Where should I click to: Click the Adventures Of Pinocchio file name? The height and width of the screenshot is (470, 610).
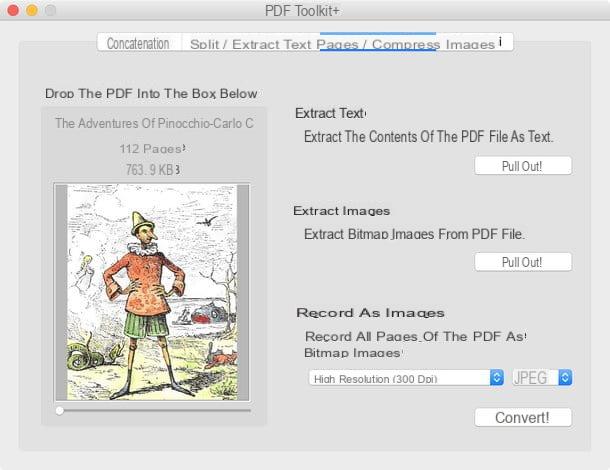click(x=154, y=123)
